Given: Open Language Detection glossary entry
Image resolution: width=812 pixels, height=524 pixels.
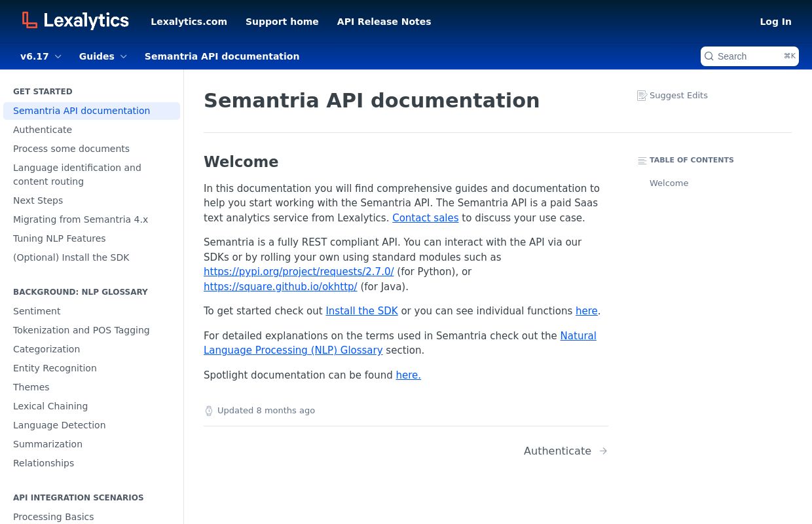Looking at the screenshot, I should [92, 425].
